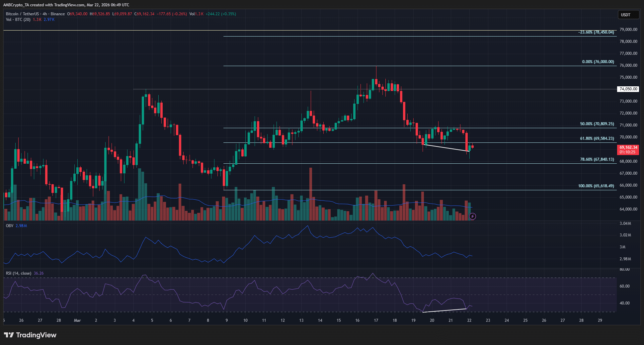Click the 3.04M value on OBV scale
This screenshot has height=345, width=644.
click(625, 223)
